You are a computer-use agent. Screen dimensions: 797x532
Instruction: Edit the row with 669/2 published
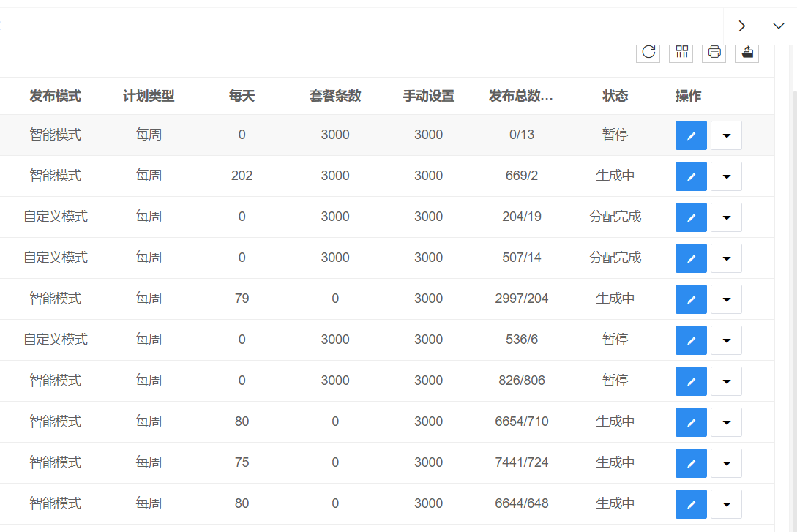pyautogui.click(x=691, y=176)
